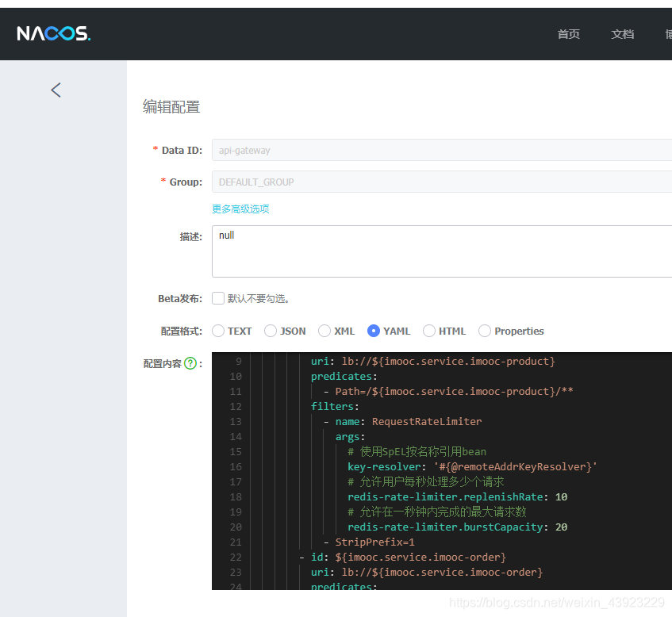Open the 首页 menu item

(568, 34)
